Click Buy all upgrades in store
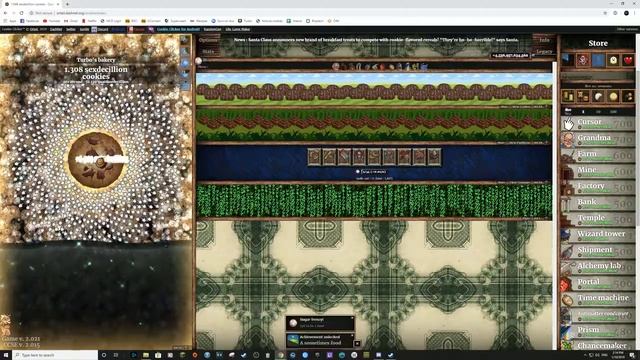Viewport: 640px width, 360px height. (x=598, y=86)
